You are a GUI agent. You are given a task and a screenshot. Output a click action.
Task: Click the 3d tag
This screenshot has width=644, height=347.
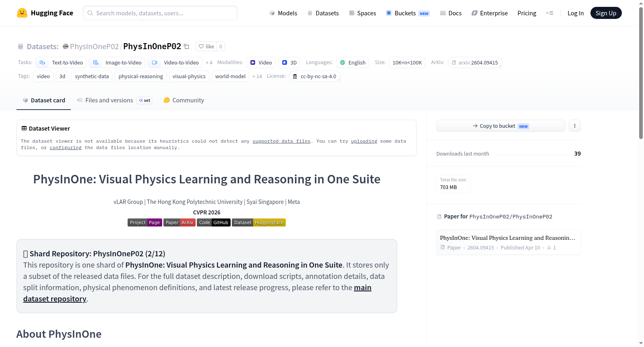62,76
